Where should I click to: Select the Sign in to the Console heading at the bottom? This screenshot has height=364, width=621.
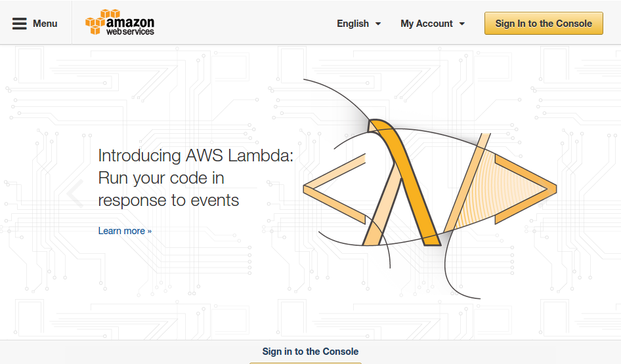pos(310,352)
